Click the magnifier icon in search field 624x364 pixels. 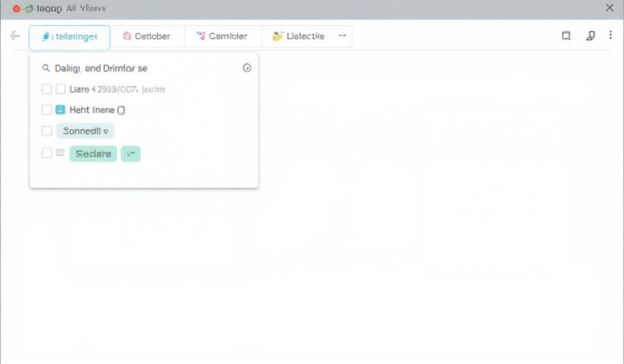point(46,68)
